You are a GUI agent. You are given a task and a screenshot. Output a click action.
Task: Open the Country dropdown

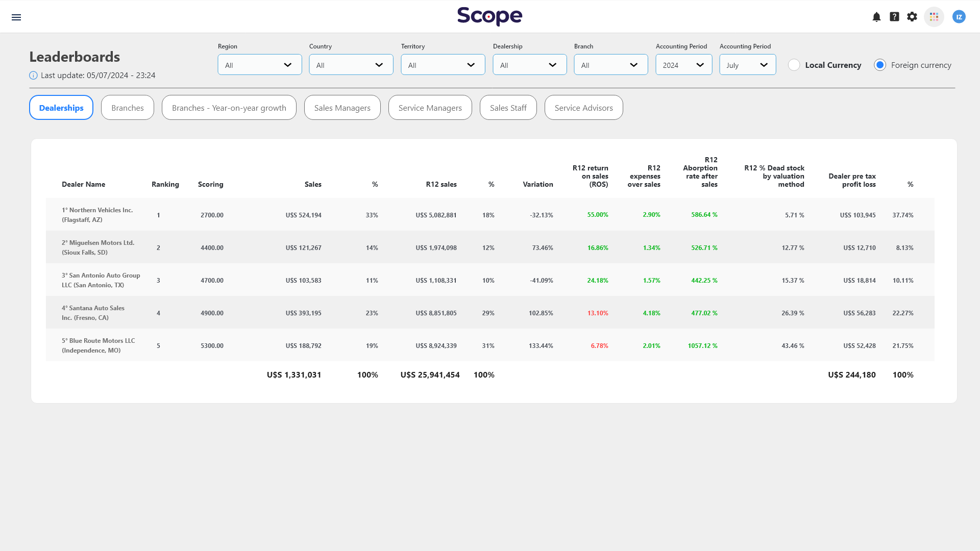(x=351, y=65)
